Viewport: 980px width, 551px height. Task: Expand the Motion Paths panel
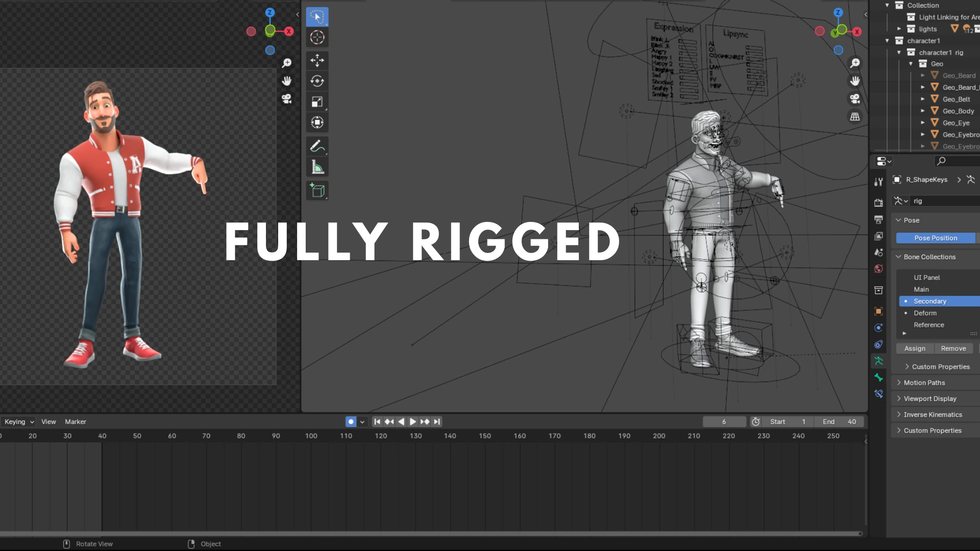(x=924, y=383)
